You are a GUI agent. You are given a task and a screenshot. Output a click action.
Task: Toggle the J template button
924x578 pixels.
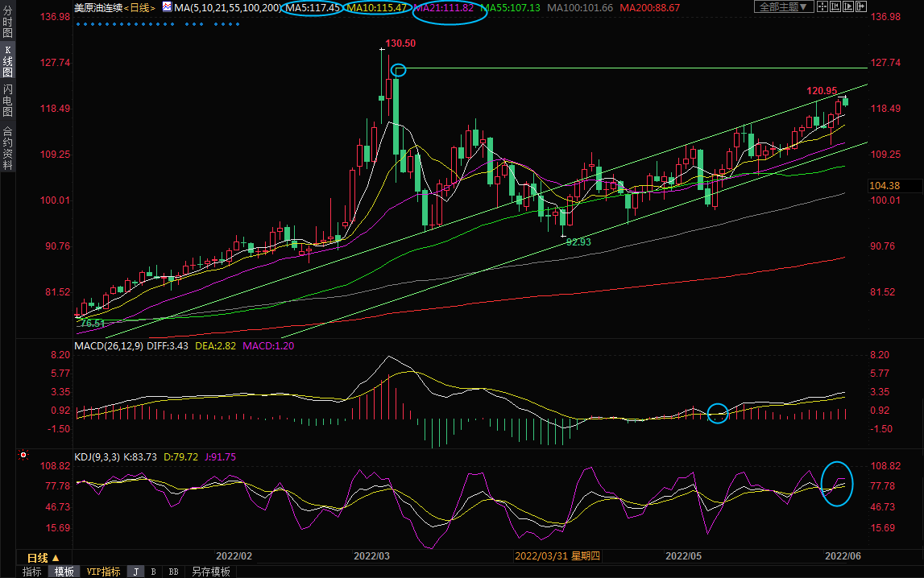coord(135,572)
